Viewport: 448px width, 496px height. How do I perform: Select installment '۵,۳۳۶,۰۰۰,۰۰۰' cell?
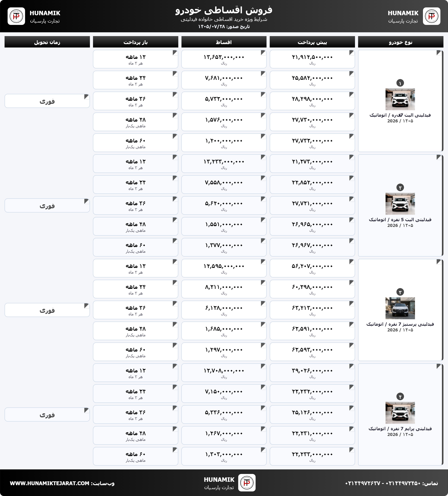coord(224,414)
